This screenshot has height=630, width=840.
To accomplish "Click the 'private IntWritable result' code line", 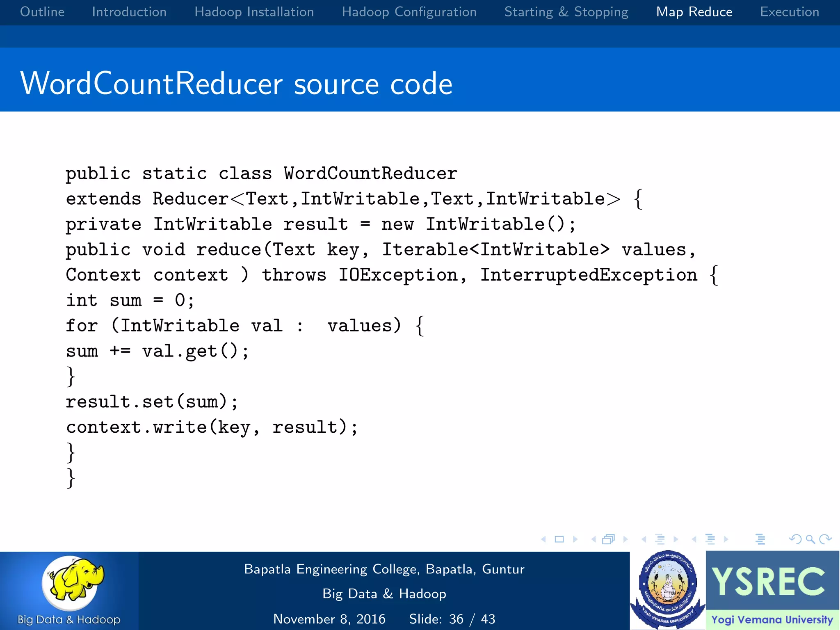I will pos(321,225).
